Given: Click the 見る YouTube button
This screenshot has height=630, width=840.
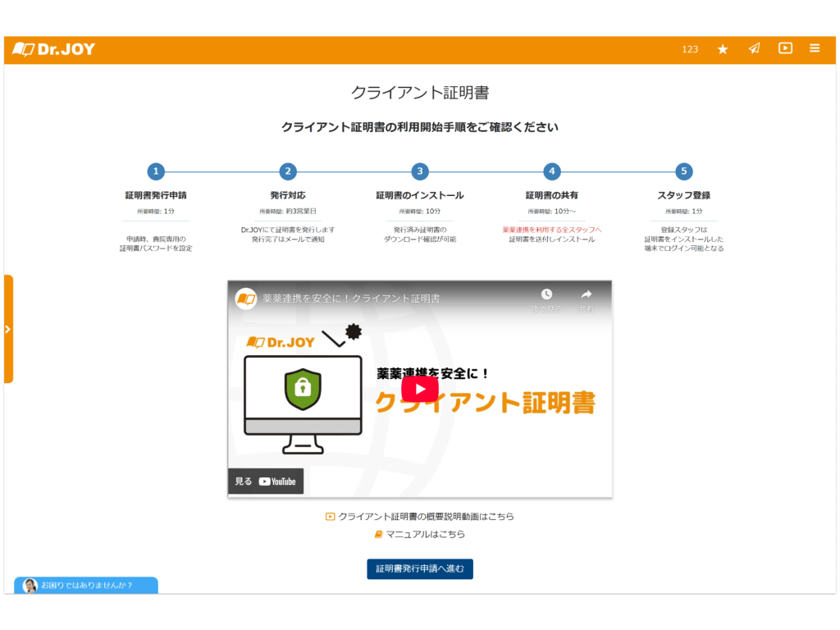Looking at the screenshot, I should [x=266, y=482].
